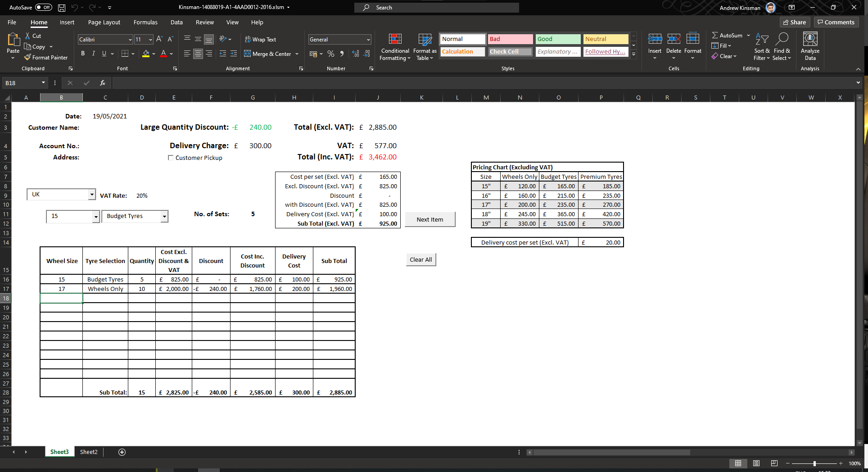
Task: Click the Italic formatting icon
Action: pyautogui.click(x=94, y=53)
